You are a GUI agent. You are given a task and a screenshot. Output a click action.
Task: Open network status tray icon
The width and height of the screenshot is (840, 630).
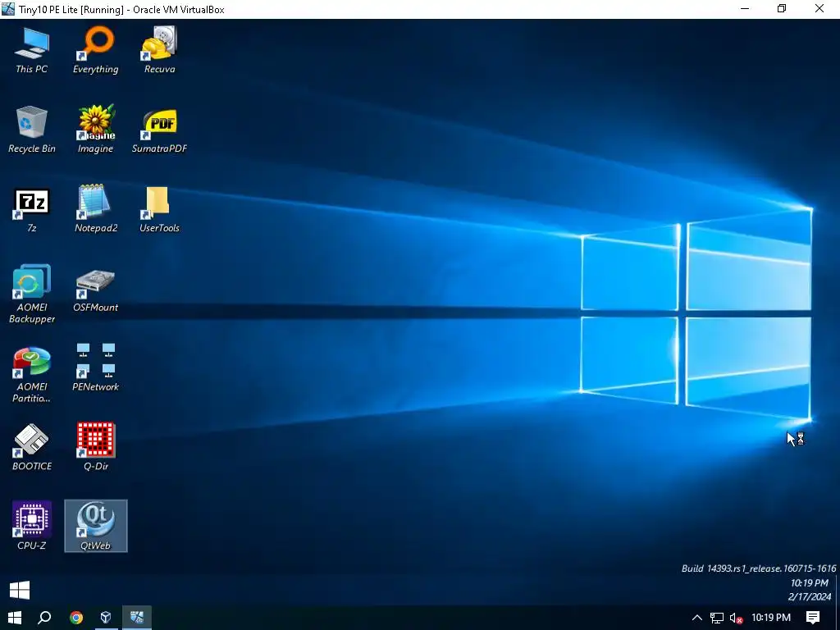click(x=717, y=618)
